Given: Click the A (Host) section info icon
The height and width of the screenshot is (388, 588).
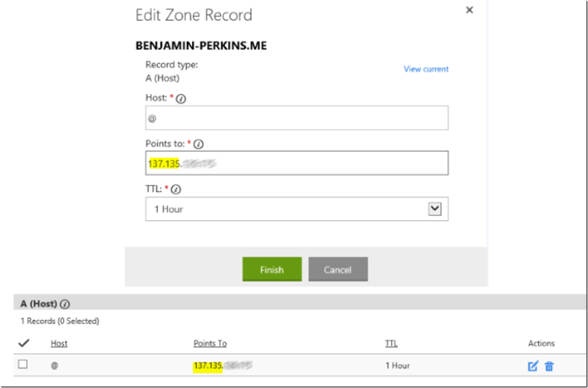Looking at the screenshot, I should (65, 304).
